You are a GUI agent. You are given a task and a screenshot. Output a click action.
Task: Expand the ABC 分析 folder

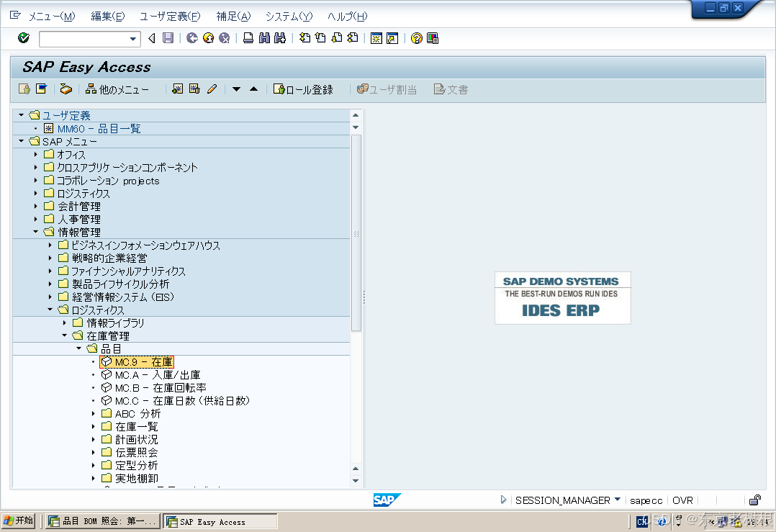(x=93, y=413)
